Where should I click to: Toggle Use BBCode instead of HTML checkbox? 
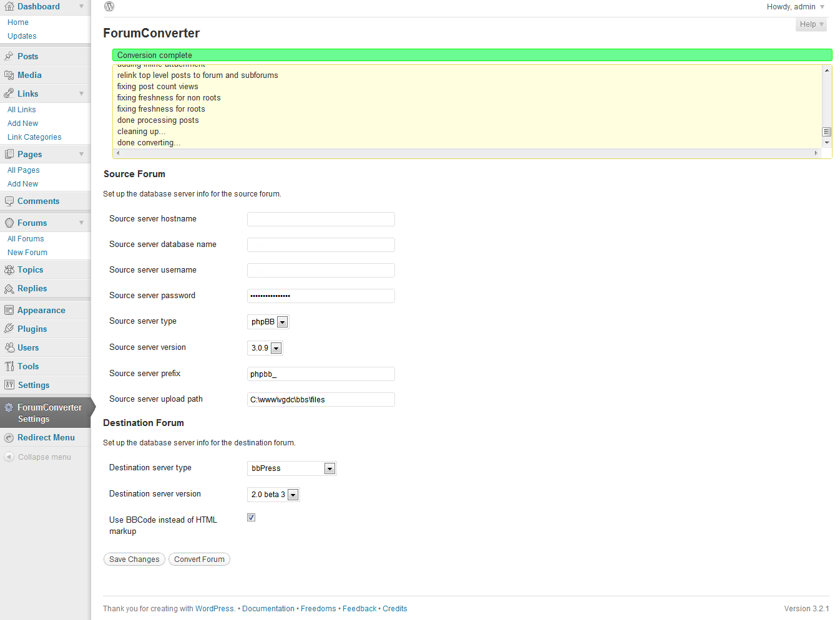[x=251, y=517]
